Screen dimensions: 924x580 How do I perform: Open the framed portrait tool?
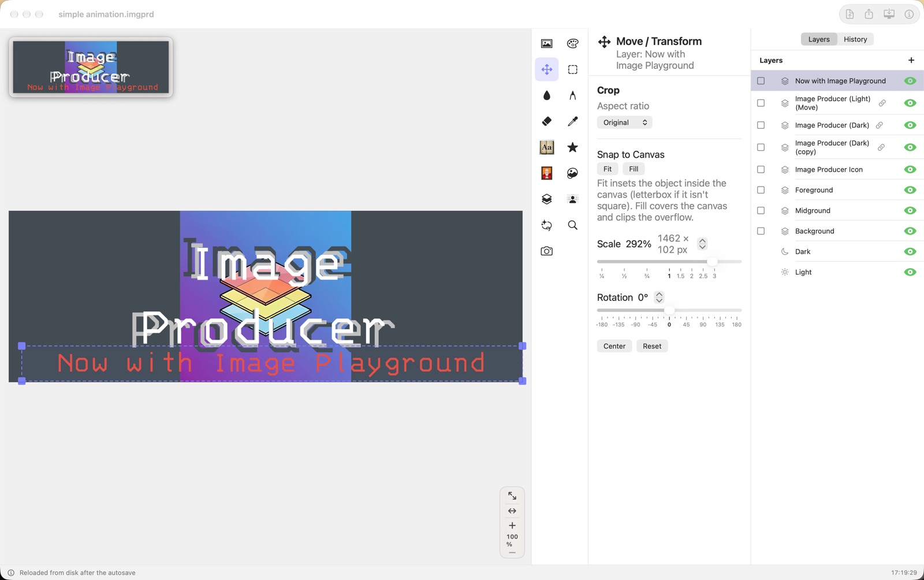click(546, 173)
